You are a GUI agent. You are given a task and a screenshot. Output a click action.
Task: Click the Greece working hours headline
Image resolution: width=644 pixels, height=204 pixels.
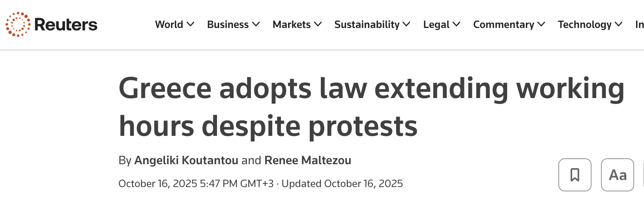371,107
